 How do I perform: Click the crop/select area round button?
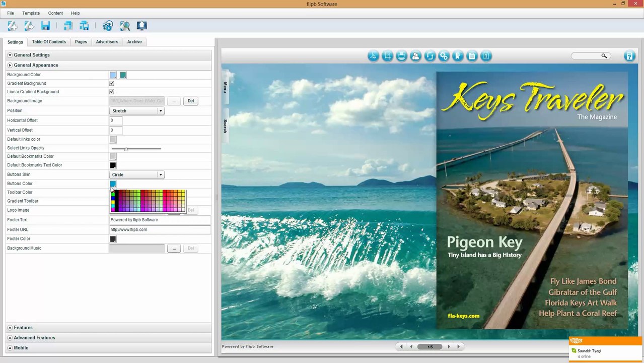pyautogui.click(x=387, y=56)
